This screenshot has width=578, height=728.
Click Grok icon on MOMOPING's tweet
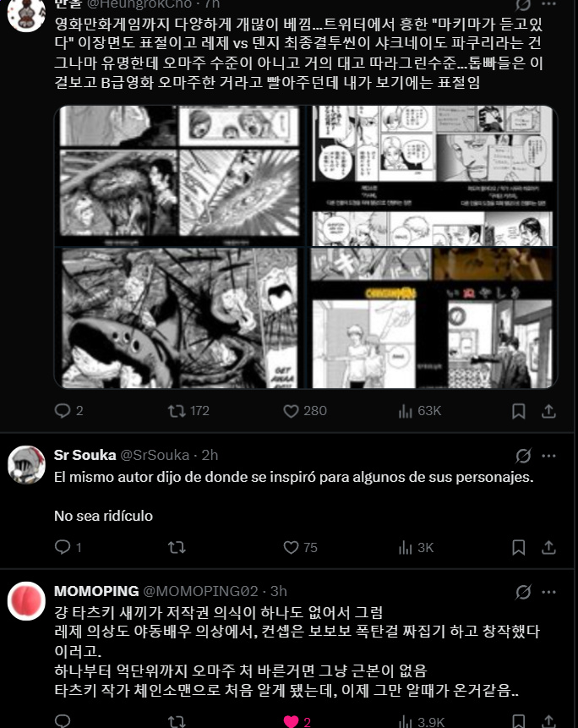523,592
